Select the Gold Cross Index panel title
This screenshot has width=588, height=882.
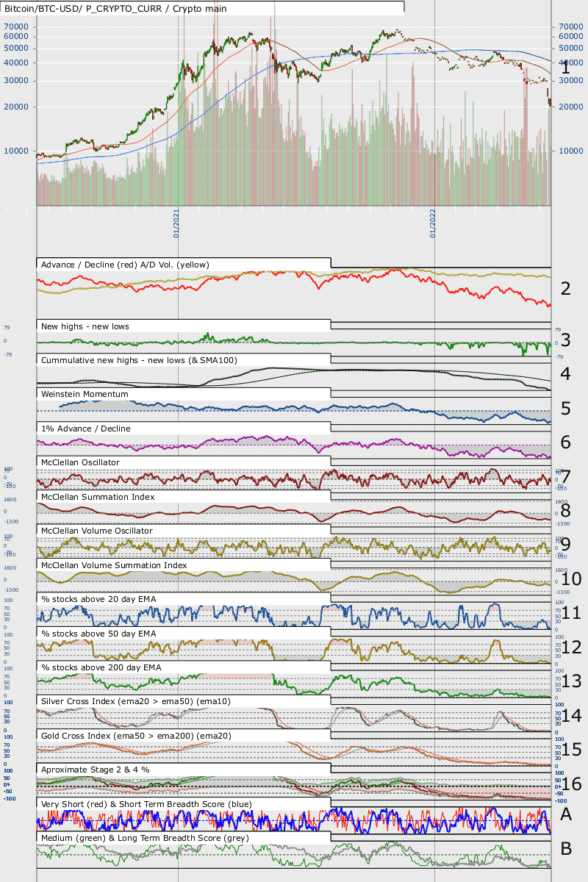[x=137, y=736]
